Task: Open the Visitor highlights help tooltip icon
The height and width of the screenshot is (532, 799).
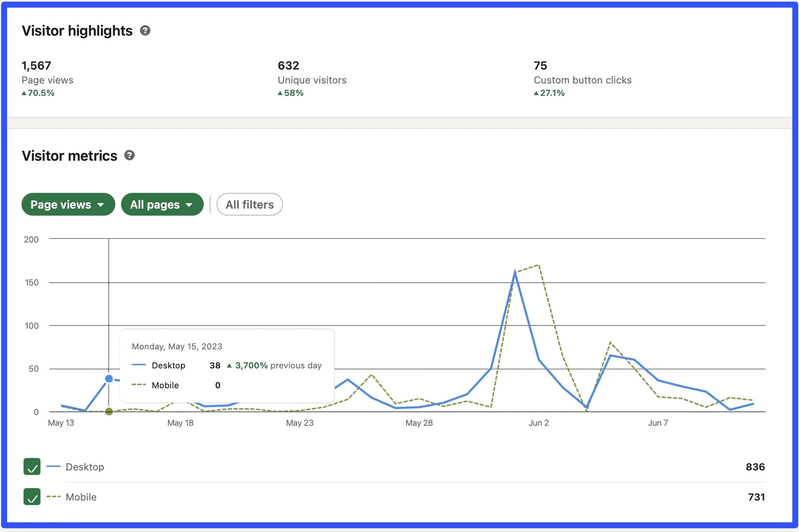Action: pos(145,30)
